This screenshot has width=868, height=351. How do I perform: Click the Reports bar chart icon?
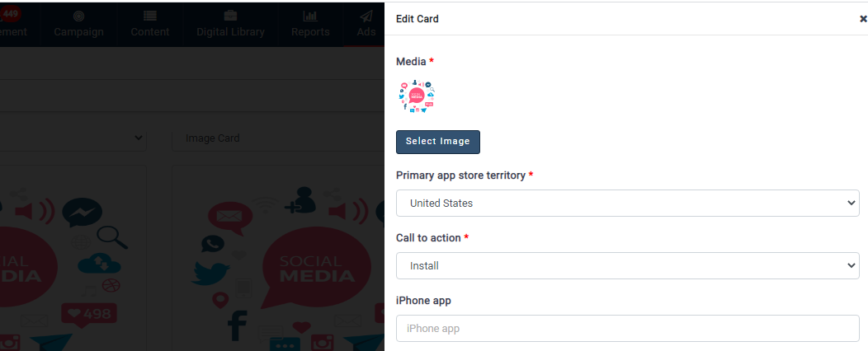310,16
